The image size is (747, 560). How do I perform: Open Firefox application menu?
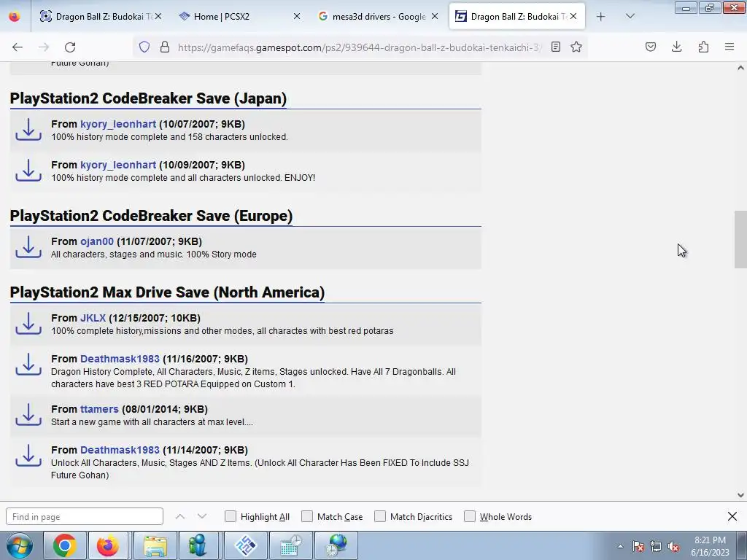coord(729,47)
